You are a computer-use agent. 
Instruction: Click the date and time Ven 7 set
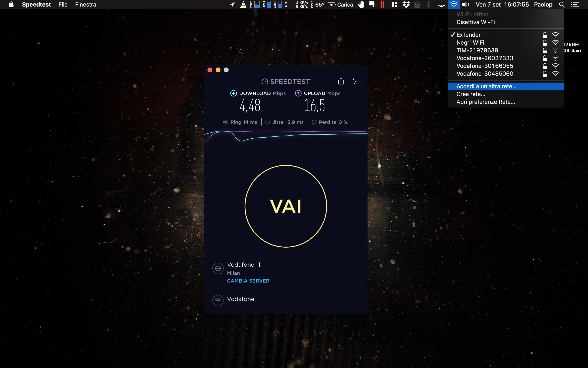pyautogui.click(x=502, y=4)
